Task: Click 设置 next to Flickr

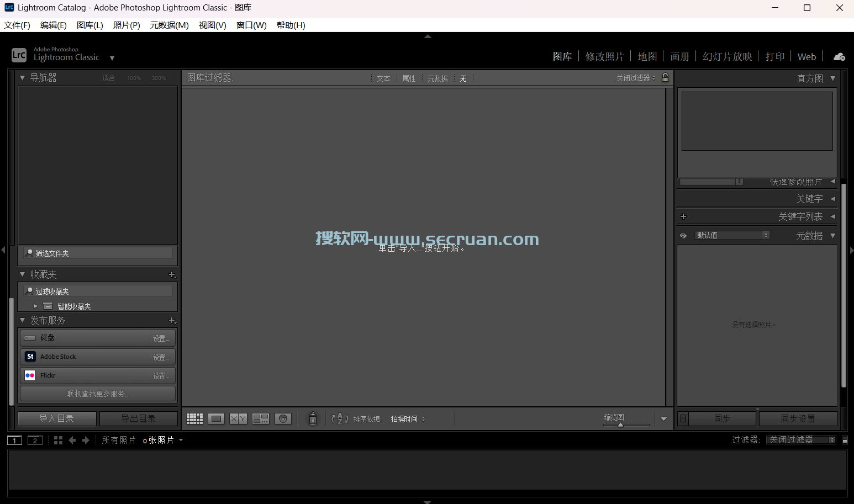Action: 161,376
